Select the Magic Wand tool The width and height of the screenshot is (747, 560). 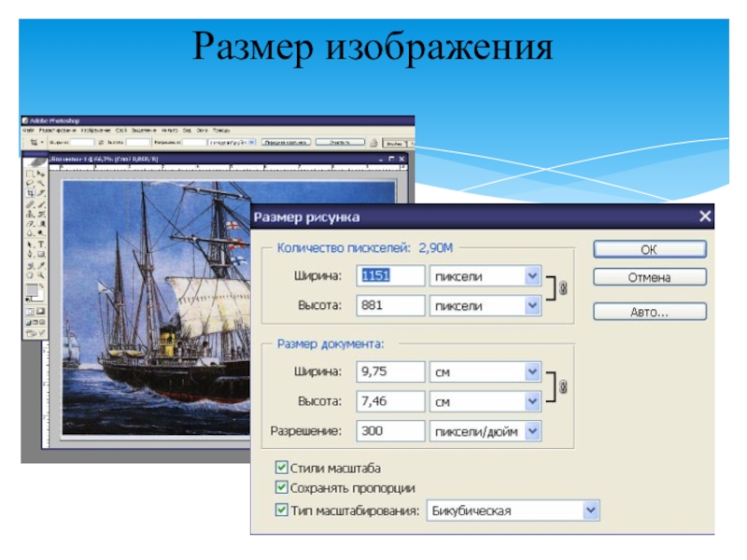click(x=41, y=182)
